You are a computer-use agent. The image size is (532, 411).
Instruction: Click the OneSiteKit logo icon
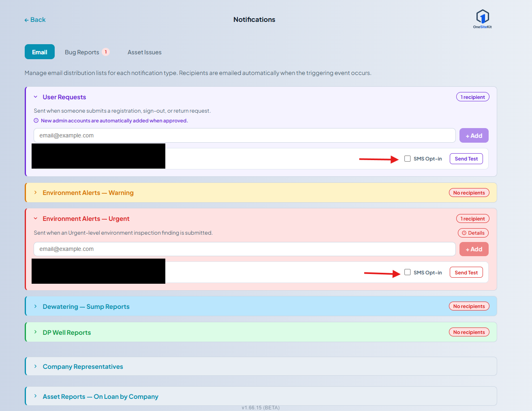(x=482, y=19)
